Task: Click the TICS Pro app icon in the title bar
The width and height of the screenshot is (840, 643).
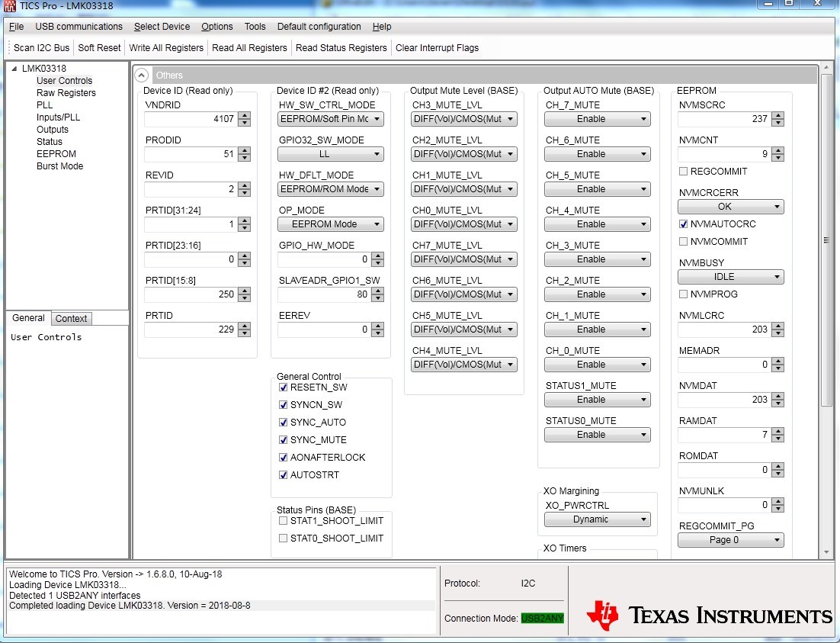Action: pos(9,6)
